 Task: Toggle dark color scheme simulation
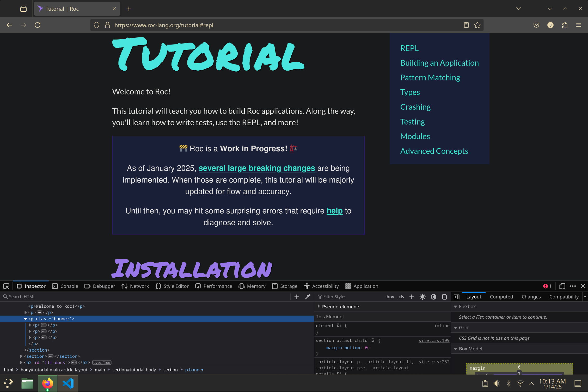coord(433,297)
